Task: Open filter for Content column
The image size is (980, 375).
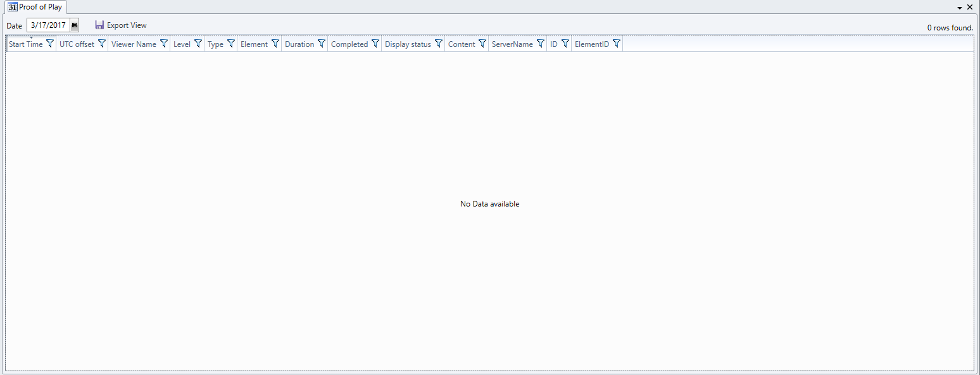Action: click(x=482, y=44)
